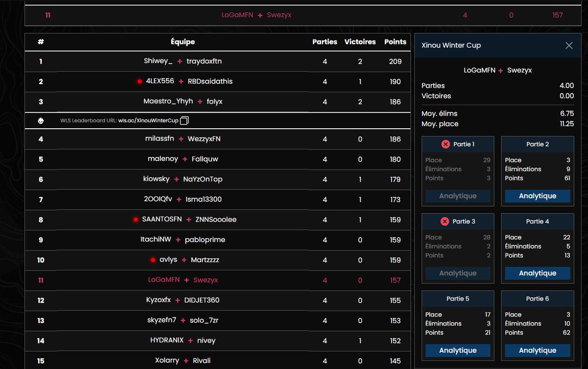Viewport: 588px width, 369px height.
Task: Click points value 209 for rank 1
Action: point(395,62)
